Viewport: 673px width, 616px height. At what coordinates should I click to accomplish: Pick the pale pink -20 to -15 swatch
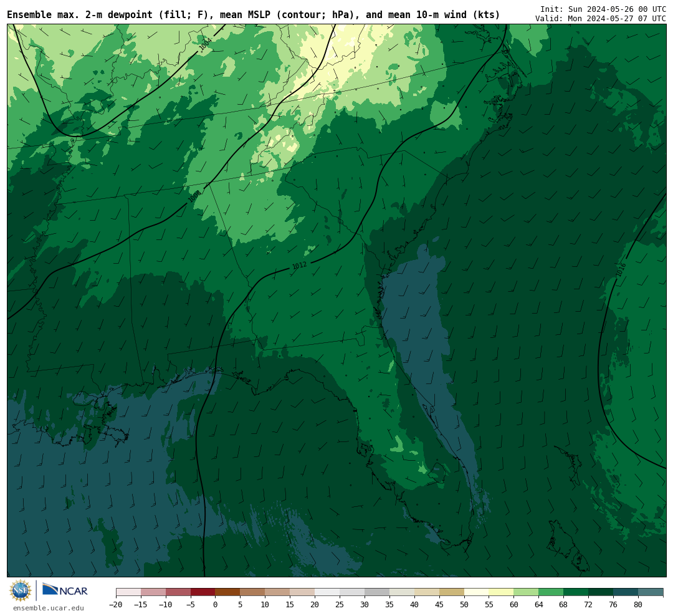pyautogui.click(x=128, y=592)
